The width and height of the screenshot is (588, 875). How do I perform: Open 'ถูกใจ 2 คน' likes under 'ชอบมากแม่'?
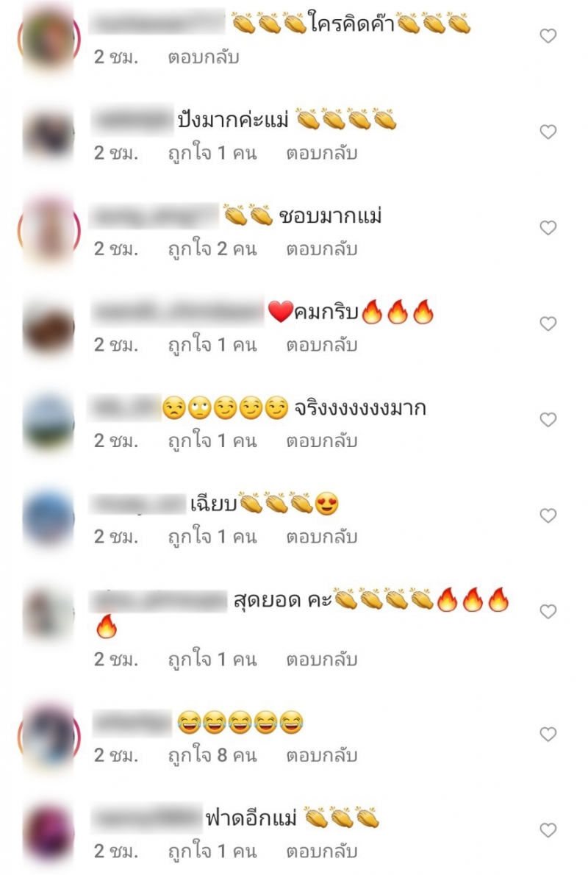pos(212,249)
